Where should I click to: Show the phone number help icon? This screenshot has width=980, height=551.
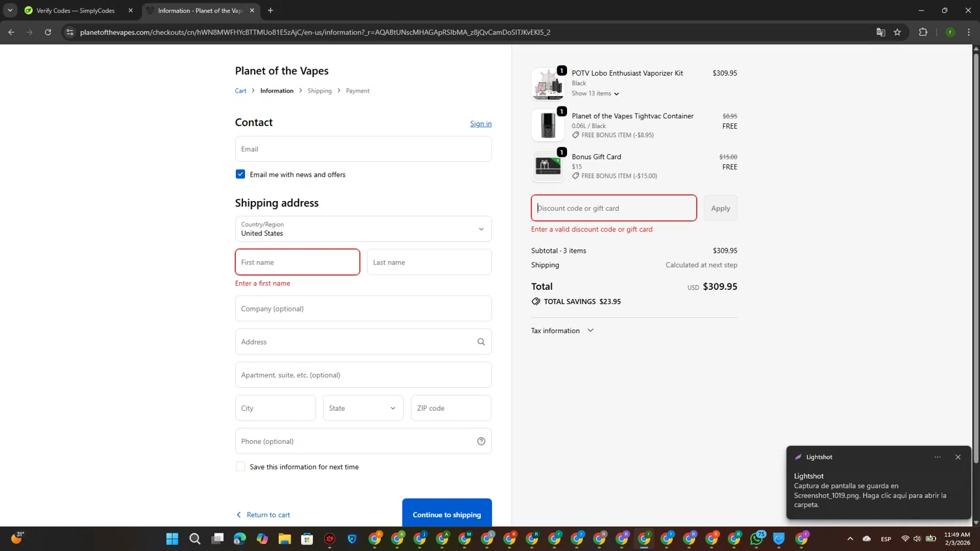pyautogui.click(x=481, y=441)
